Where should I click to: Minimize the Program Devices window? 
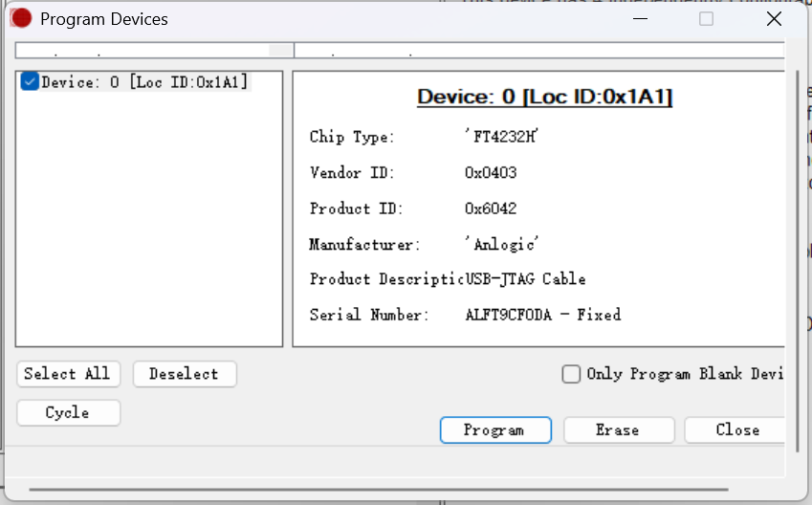click(640, 18)
